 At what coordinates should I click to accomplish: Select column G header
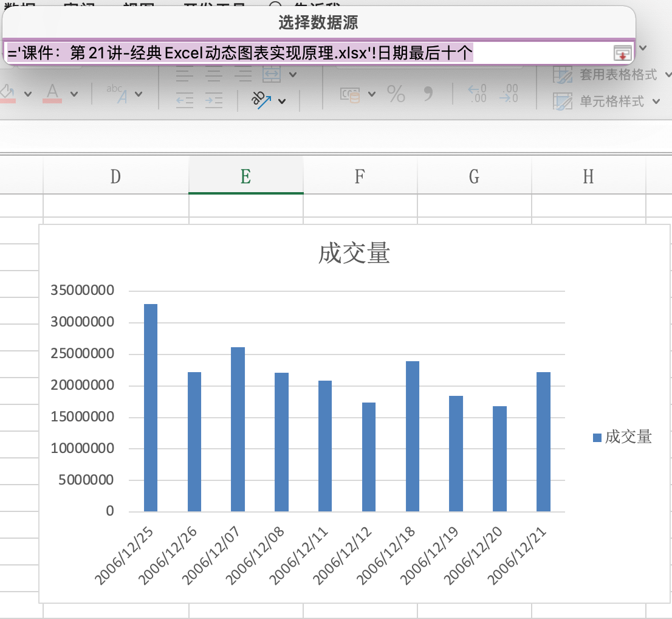tap(474, 176)
